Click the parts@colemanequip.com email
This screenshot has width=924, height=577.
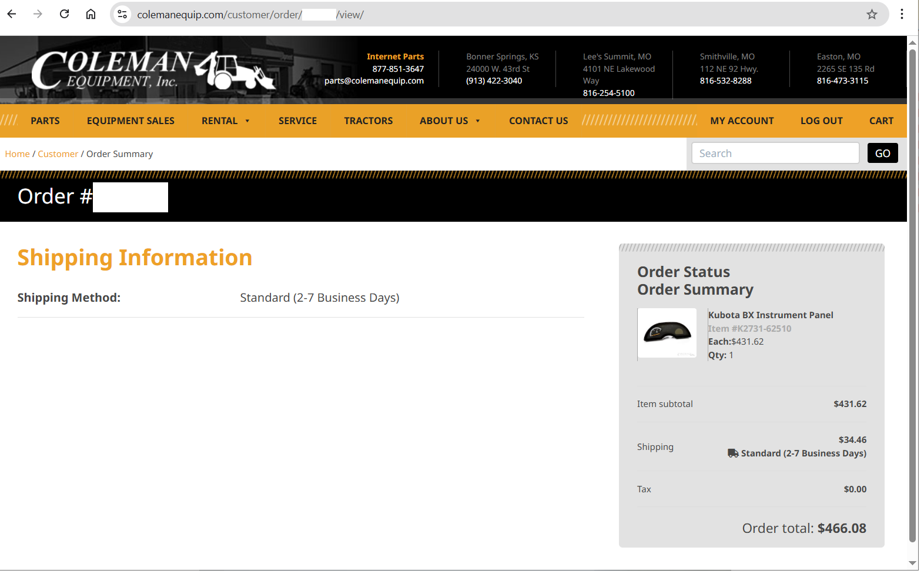click(374, 81)
